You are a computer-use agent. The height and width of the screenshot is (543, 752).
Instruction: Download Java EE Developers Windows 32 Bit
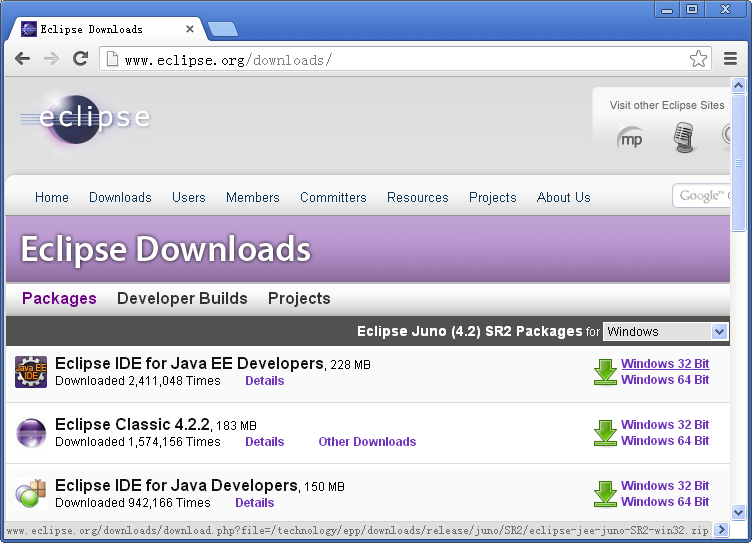tap(665, 364)
